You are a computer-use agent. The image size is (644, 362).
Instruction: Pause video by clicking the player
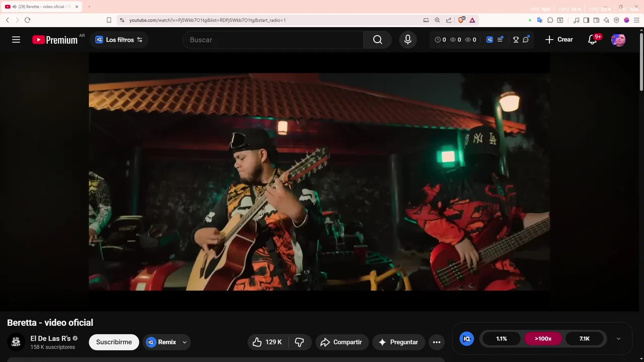pos(319,182)
